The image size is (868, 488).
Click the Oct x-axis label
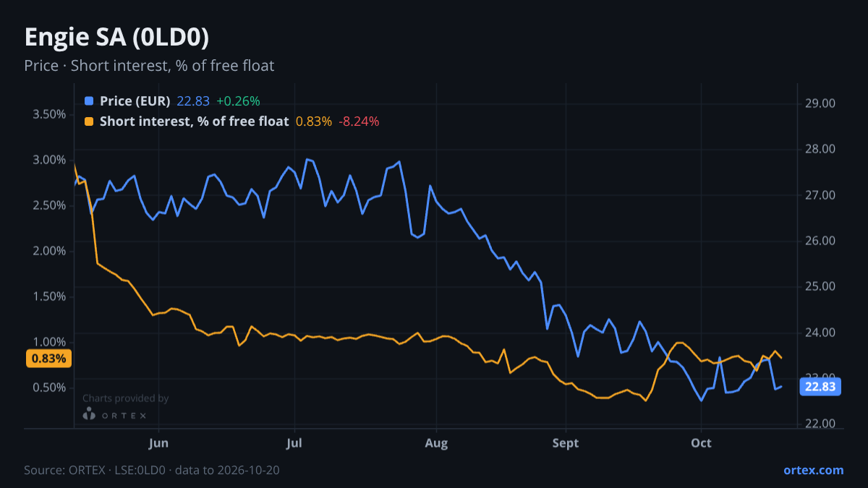pyautogui.click(x=701, y=442)
